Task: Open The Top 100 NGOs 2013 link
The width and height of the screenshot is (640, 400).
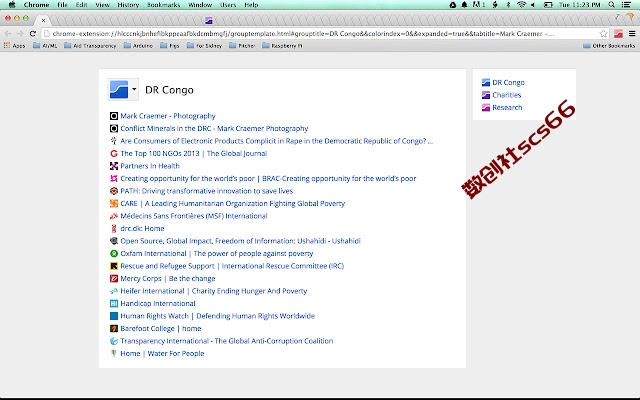Action: click(193, 153)
